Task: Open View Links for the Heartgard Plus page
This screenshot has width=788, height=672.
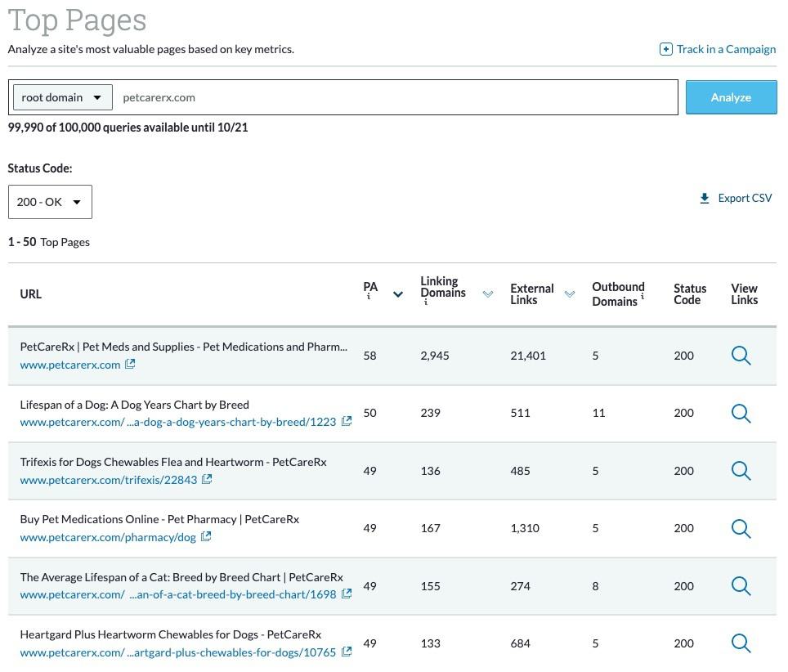Action: (741, 643)
